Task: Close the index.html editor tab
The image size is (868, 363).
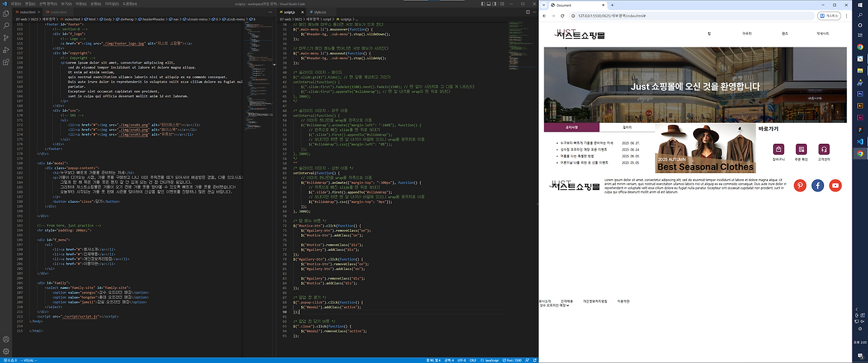Action: 39,12
